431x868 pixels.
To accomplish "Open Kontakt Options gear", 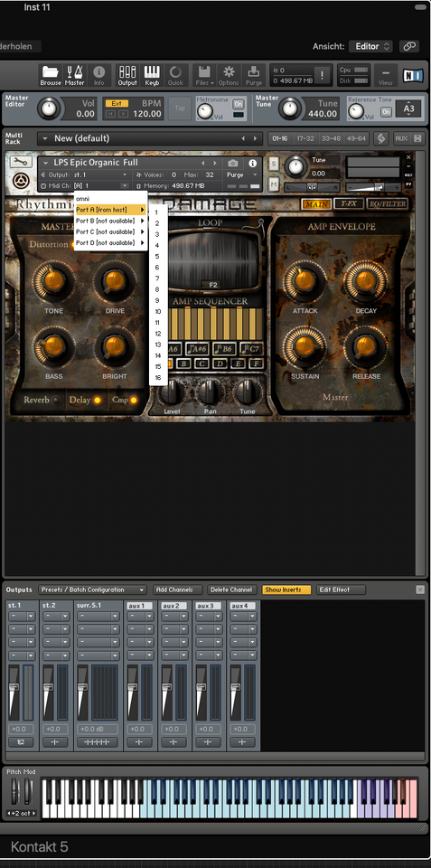I will point(229,75).
